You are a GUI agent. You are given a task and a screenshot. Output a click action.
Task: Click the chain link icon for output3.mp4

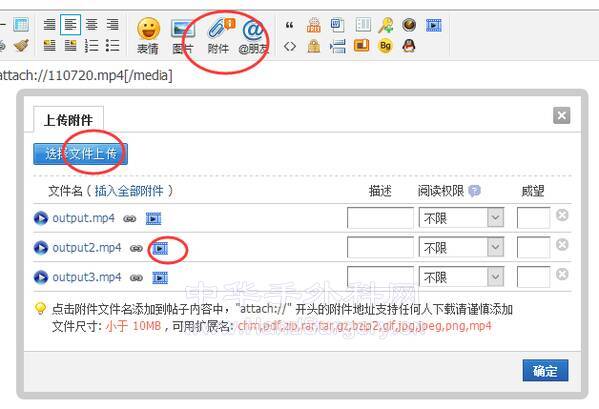(136, 278)
